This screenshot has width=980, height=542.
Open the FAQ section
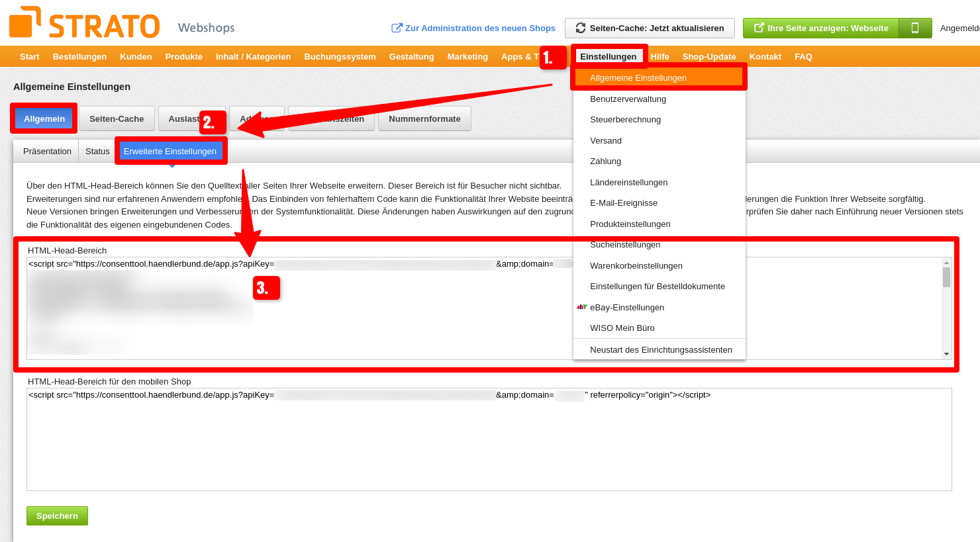[803, 56]
